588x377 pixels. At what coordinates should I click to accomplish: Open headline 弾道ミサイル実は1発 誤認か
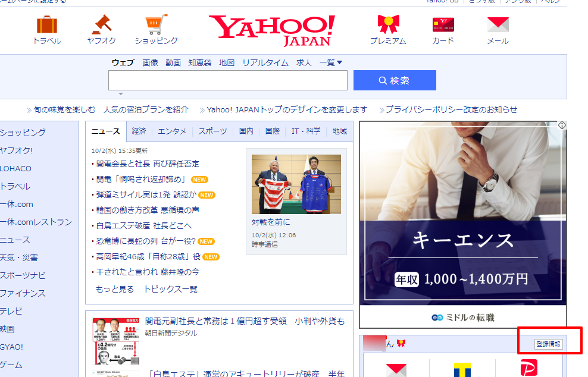146,195
